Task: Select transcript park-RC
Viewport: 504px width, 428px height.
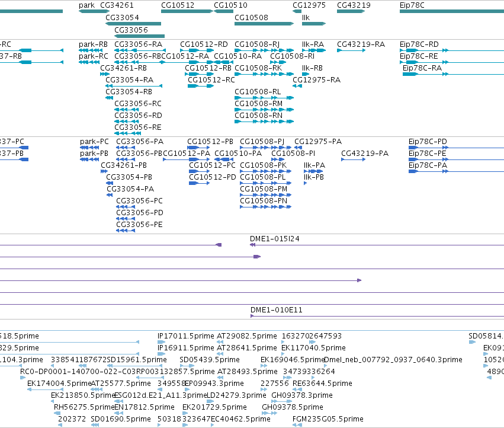Action: pos(94,56)
